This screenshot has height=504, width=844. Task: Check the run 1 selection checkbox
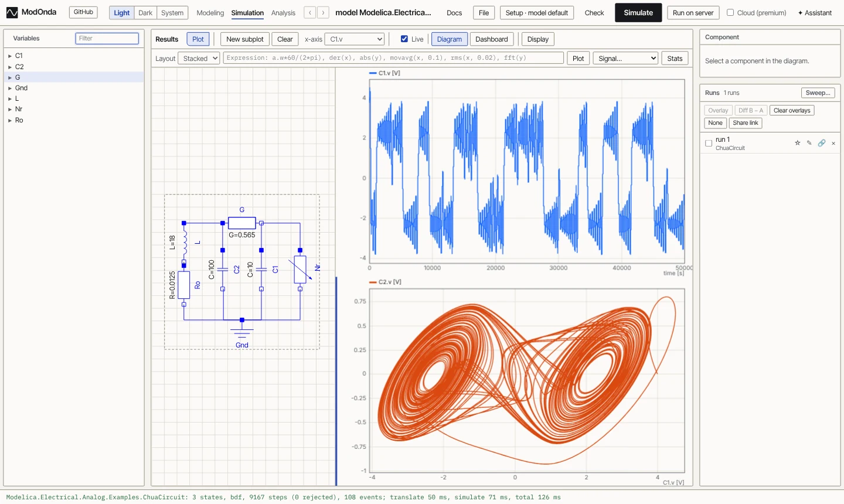(x=709, y=143)
